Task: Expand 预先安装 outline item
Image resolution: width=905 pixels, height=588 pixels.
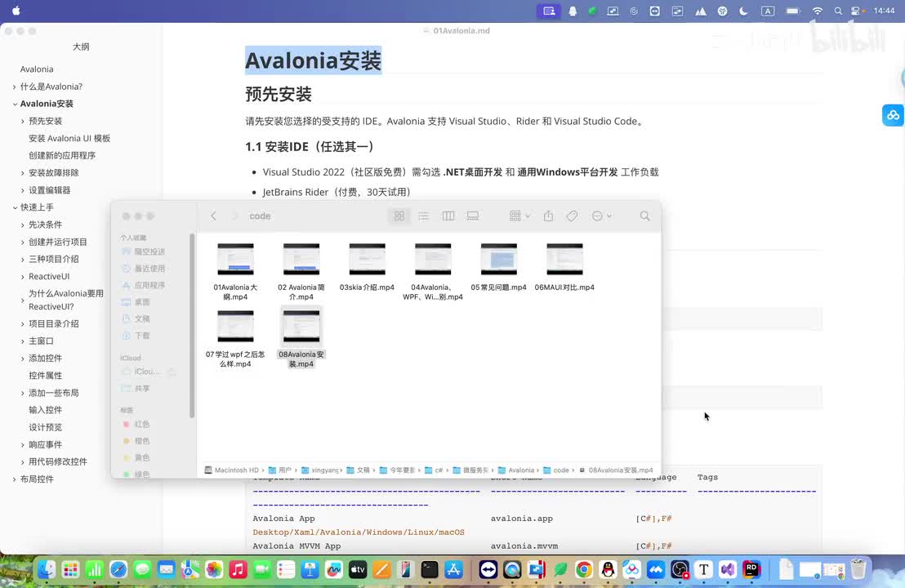Action: click(23, 121)
